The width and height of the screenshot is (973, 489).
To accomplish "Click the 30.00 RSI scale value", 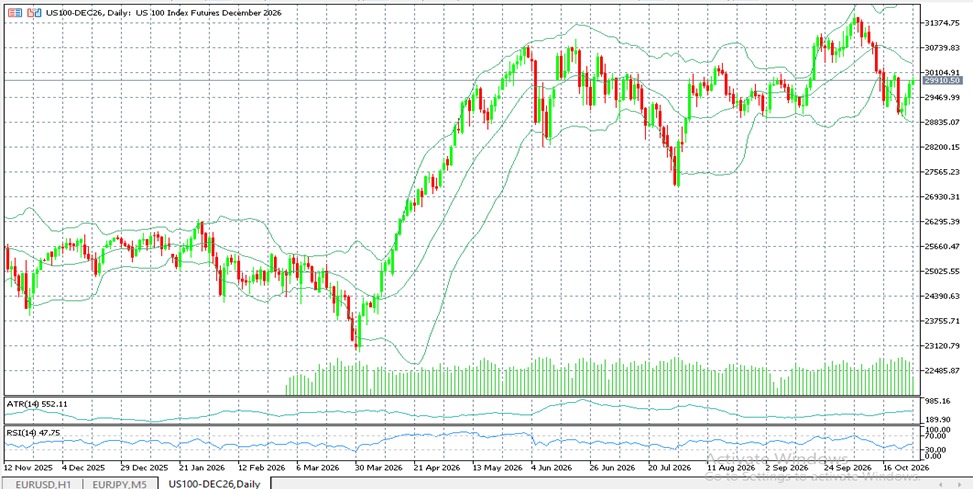I will 936,449.
